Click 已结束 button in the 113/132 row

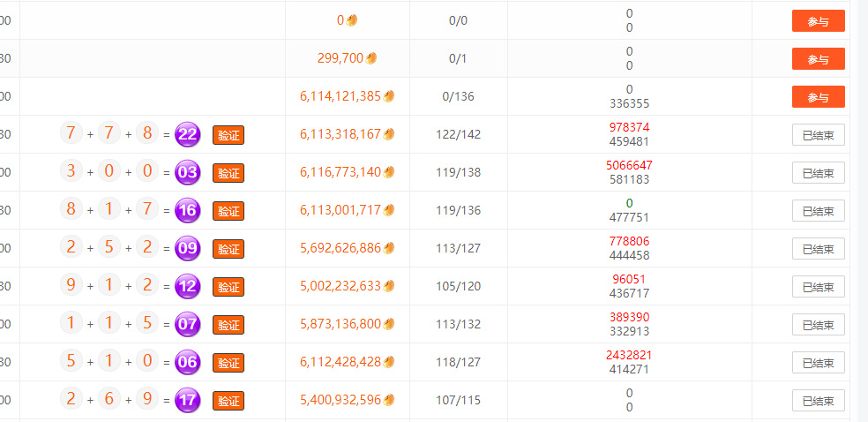818,325
